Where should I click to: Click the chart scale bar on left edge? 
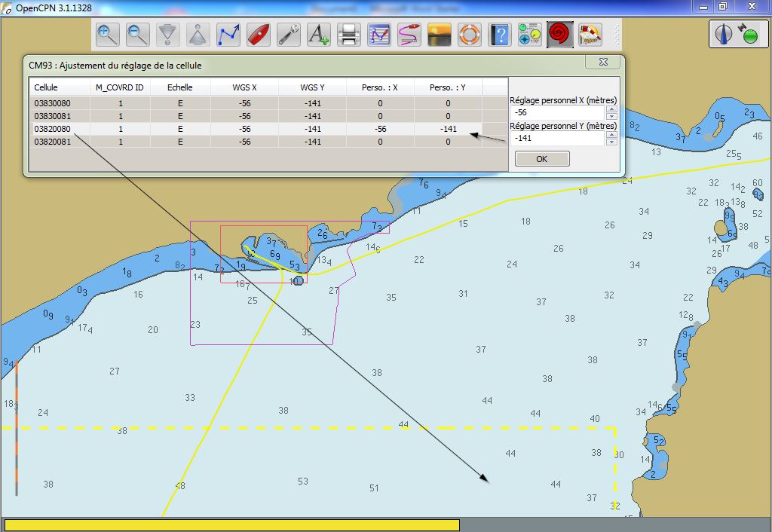(17, 428)
